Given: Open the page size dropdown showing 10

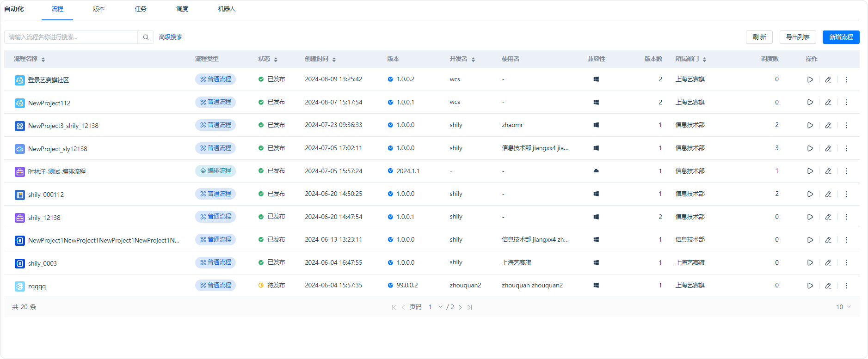Looking at the screenshot, I should 843,307.
